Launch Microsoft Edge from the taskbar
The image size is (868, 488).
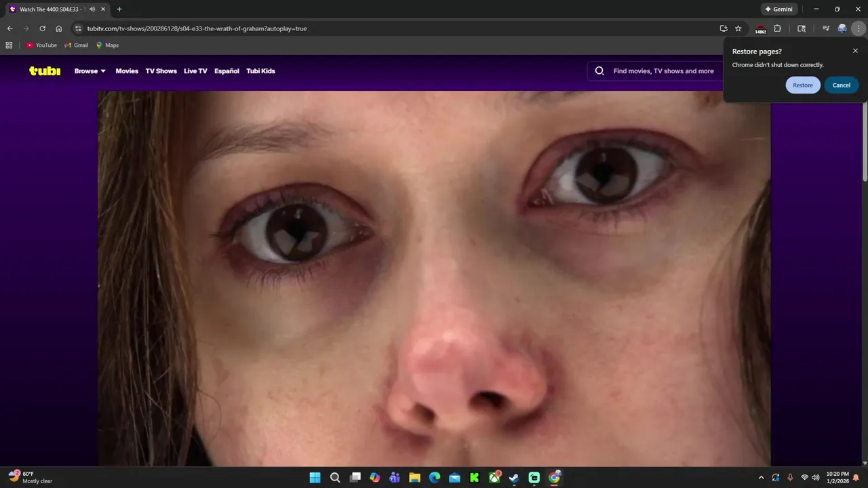point(435,478)
